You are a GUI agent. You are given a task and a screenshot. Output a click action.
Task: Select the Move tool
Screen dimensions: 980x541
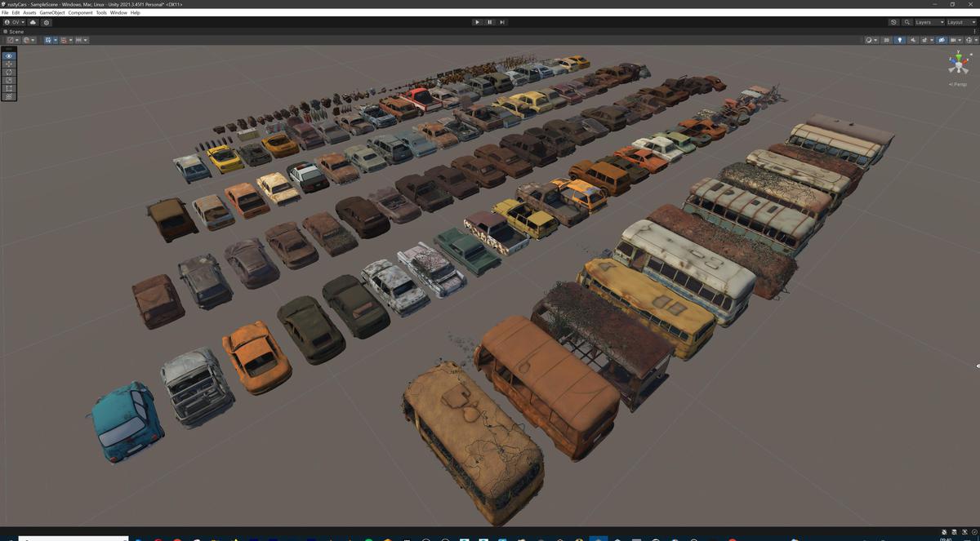[7, 64]
